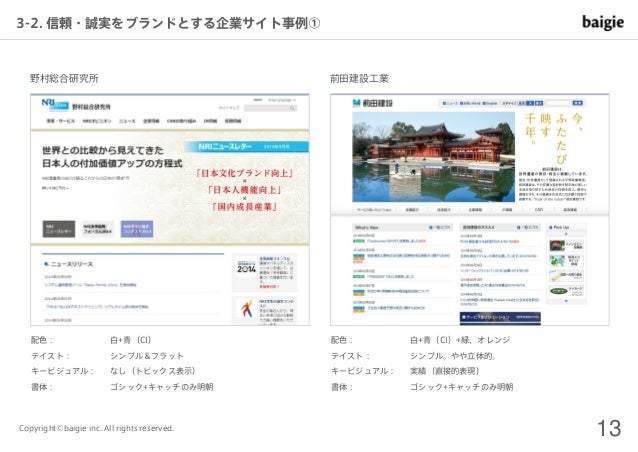Click the vertical gold catchphrase 今、ふたたび
The height and width of the screenshot is (452, 638).
pos(569,138)
